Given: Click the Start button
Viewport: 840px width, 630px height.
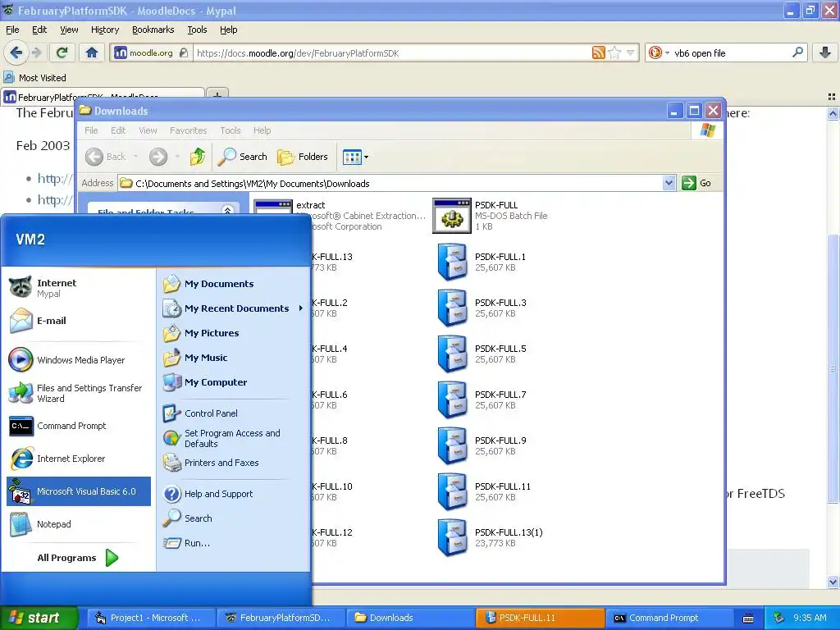Looking at the screenshot, I should click(39, 618).
